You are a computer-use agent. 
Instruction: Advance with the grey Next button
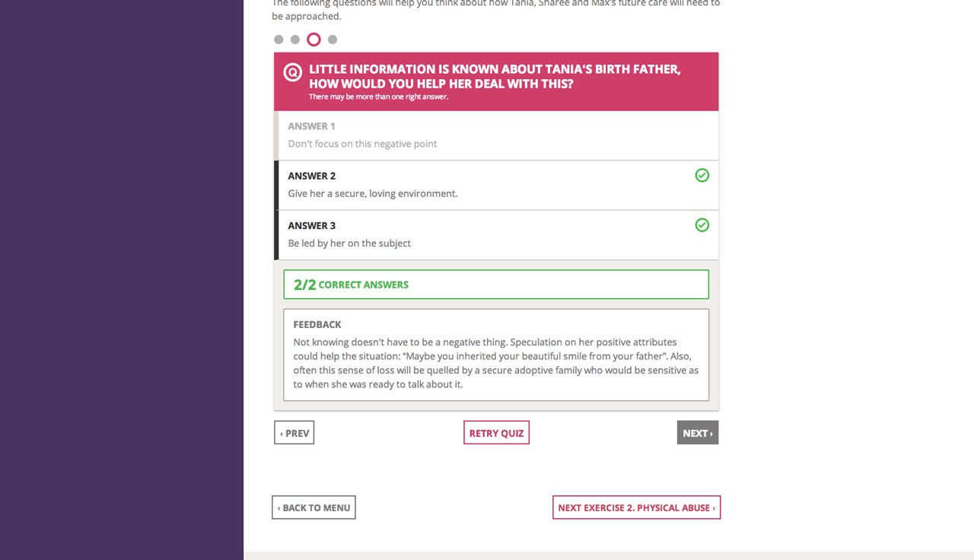(697, 433)
